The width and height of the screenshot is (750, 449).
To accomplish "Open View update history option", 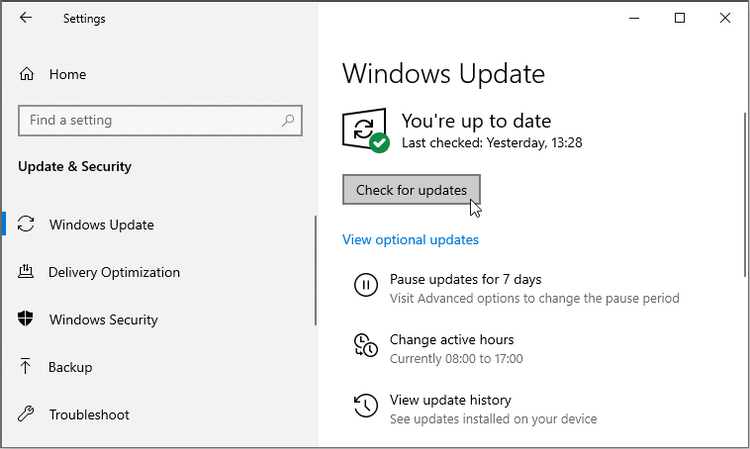I will click(450, 400).
